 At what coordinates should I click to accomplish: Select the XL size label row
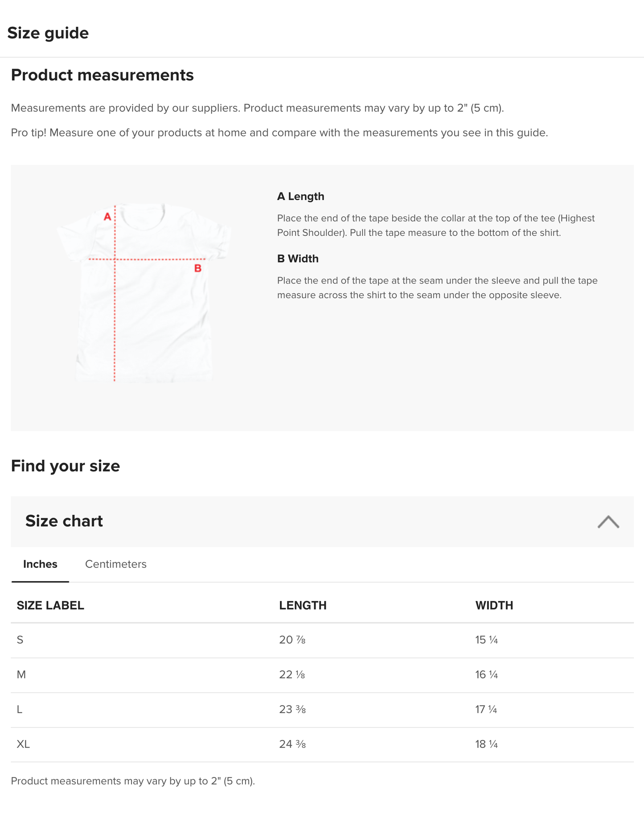(x=23, y=744)
